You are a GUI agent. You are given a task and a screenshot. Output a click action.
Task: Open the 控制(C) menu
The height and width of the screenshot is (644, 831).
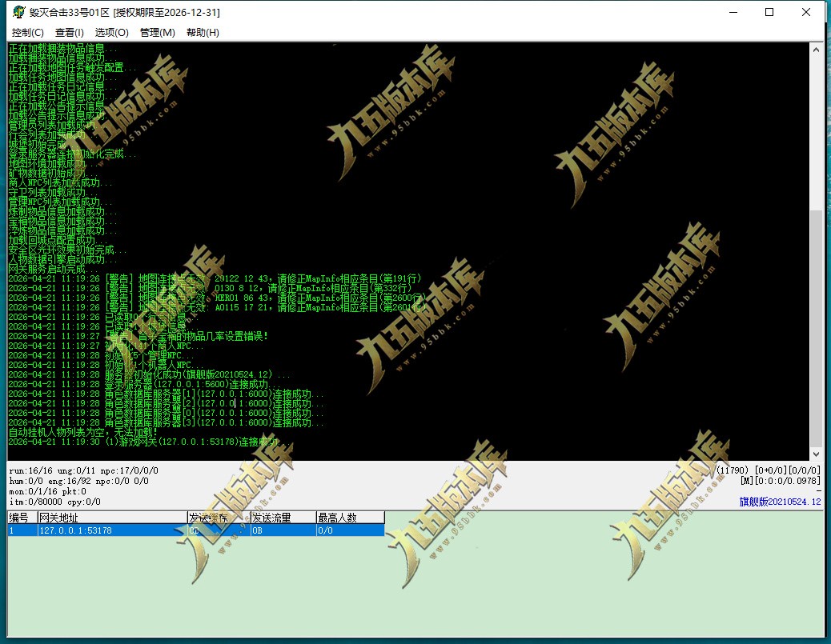coord(27,32)
